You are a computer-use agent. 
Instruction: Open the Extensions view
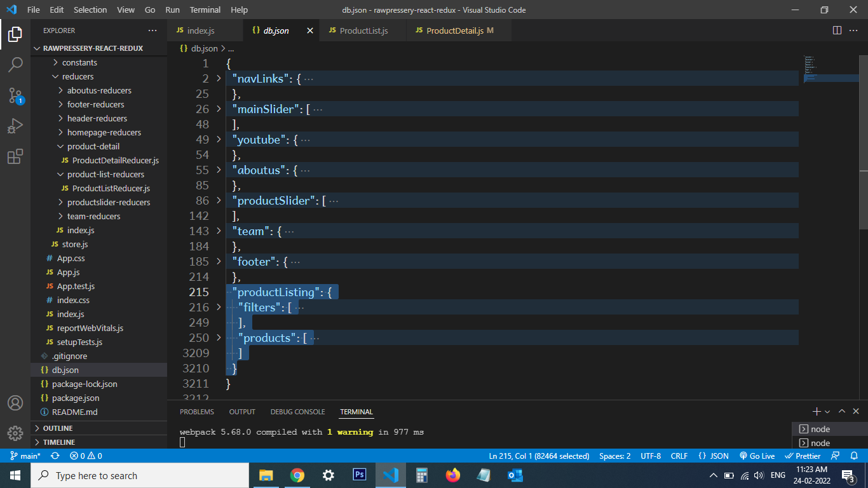coord(15,156)
